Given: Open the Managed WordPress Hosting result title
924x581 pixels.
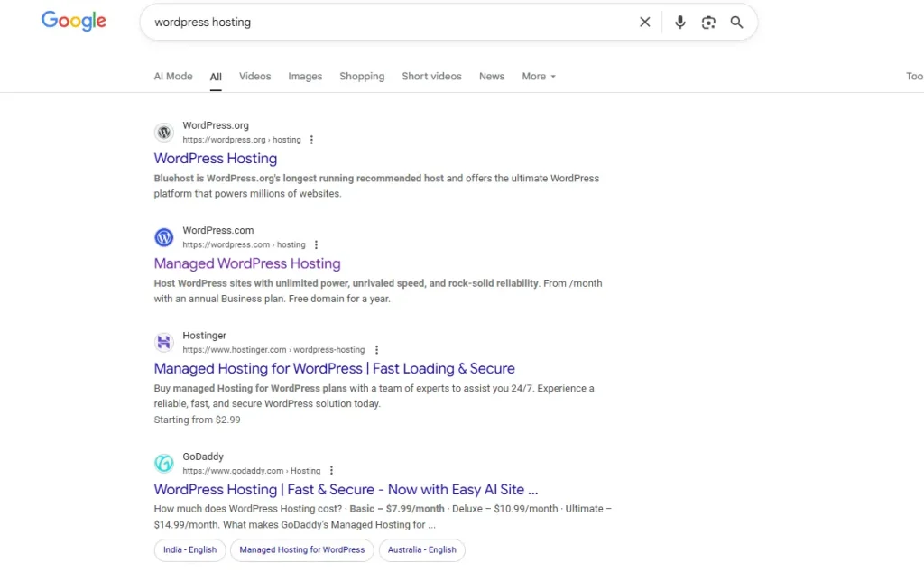Looking at the screenshot, I should pos(247,263).
